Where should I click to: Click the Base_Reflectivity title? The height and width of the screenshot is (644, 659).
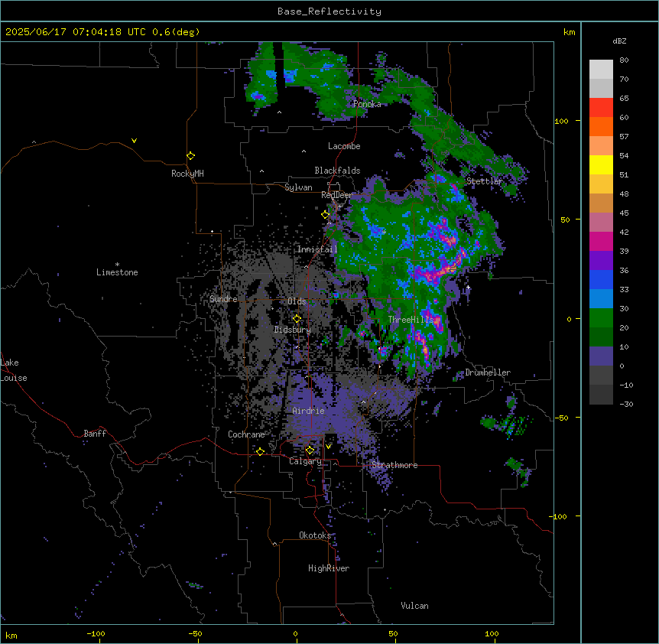coord(329,11)
